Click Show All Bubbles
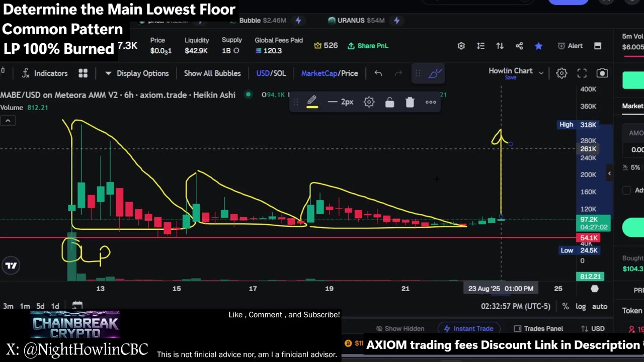This screenshot has width=644, height=362. pos(212,73)
